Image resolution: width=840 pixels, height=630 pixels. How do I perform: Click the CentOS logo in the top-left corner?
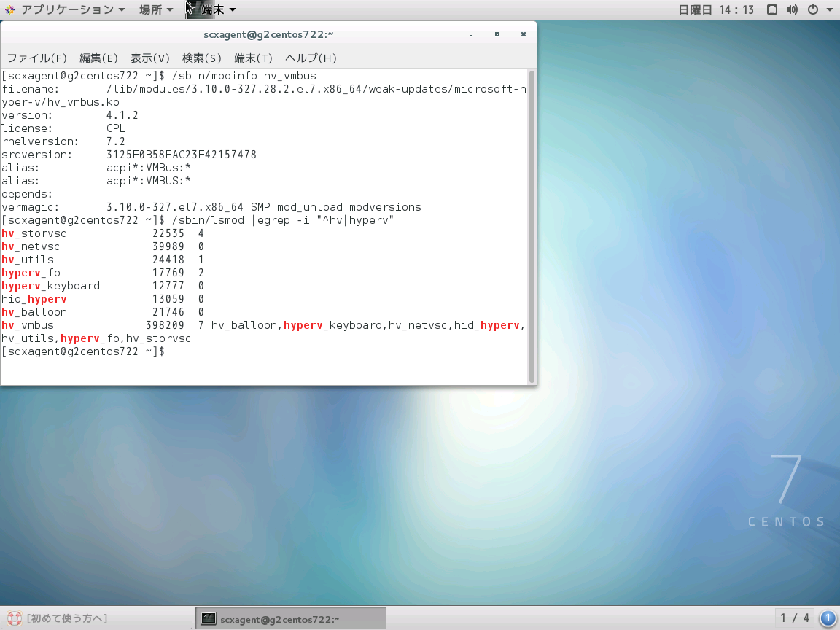pos(8,9)
